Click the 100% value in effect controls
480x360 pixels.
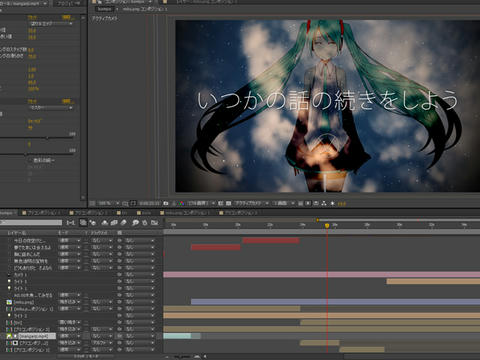(x=33, y=89)
